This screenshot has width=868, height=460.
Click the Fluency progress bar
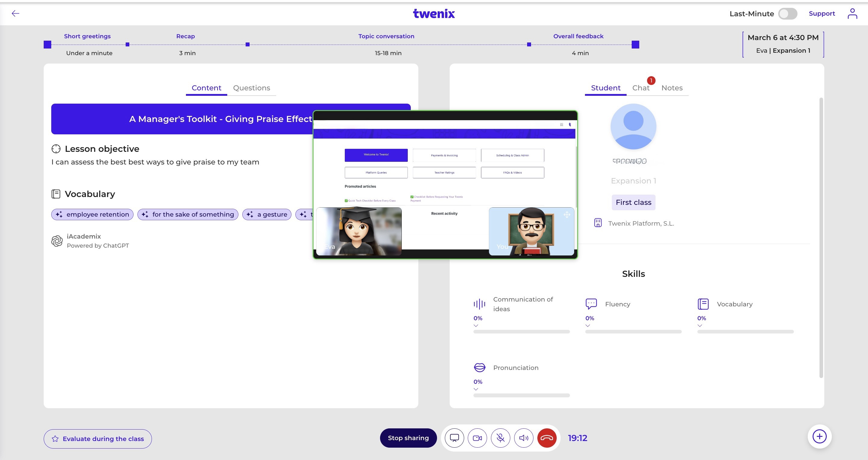point(633,332)
